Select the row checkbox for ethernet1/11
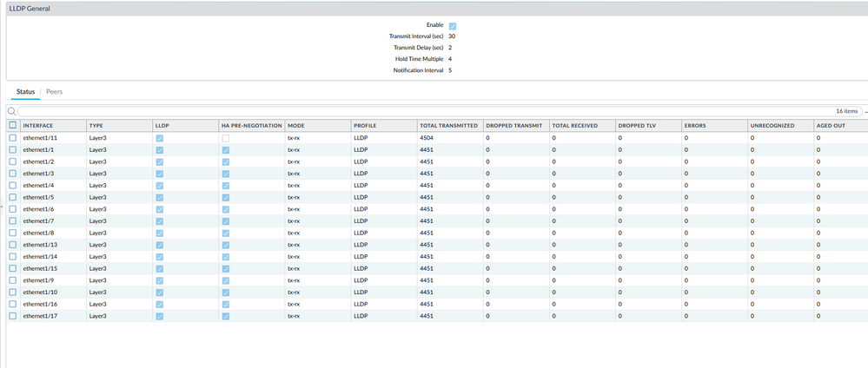This screenshot has height=368, width=868. 12,138
